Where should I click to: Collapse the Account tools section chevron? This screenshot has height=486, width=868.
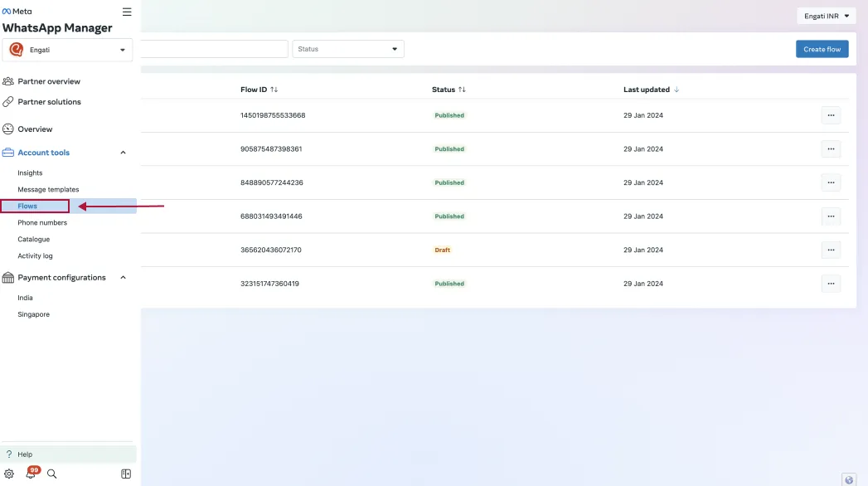(123, 153)
